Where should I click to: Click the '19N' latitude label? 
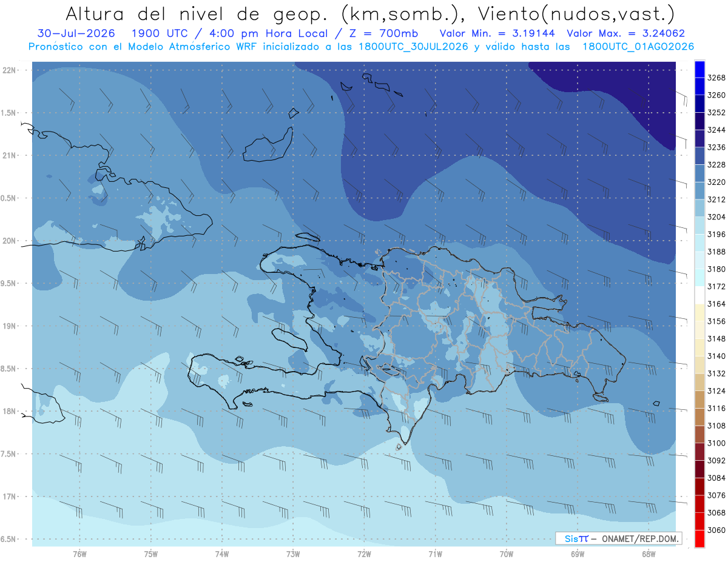pos(10,326)
